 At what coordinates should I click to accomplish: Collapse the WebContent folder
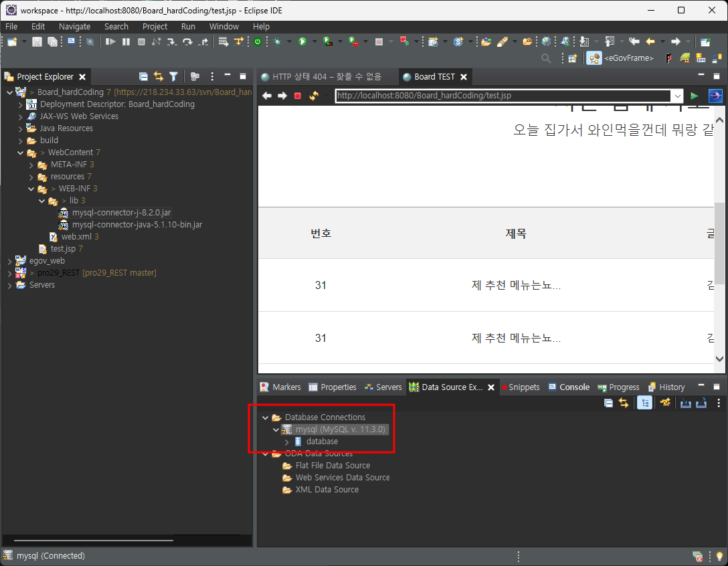tap(21, 153)
